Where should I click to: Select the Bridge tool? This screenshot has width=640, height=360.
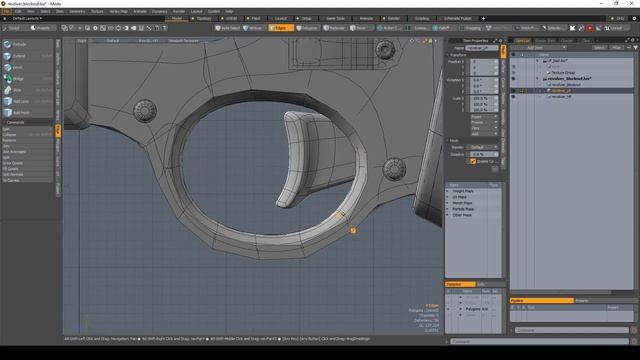coord(27,79)
